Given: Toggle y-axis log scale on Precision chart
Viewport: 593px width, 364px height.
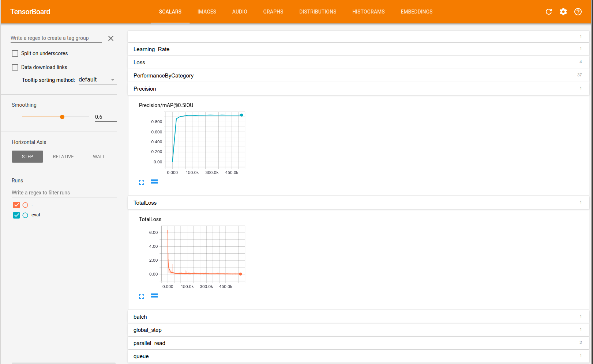Looking at the screenshot, I should [154, 182].
